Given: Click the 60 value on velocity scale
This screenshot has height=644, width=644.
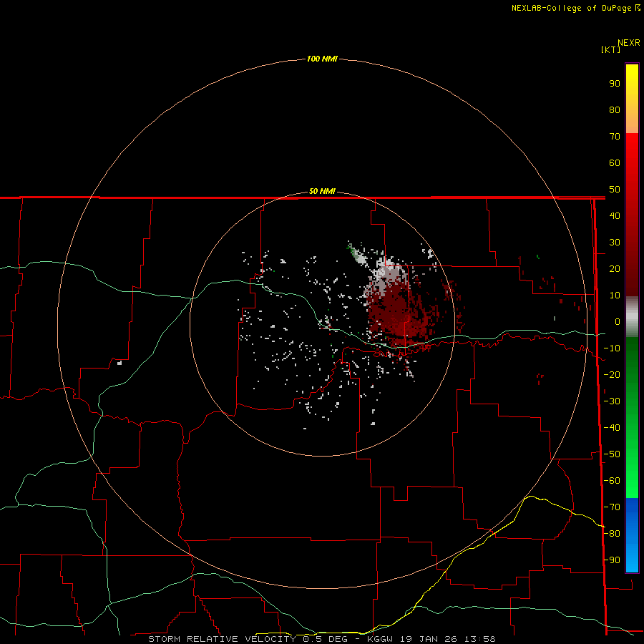Looking at the screenshot, I should coord(615,163).
